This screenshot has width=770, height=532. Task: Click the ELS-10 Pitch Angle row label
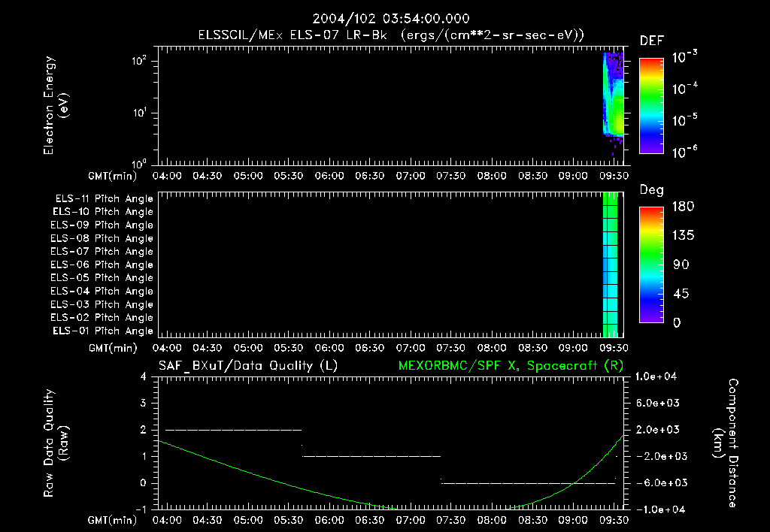coord(102,212)
